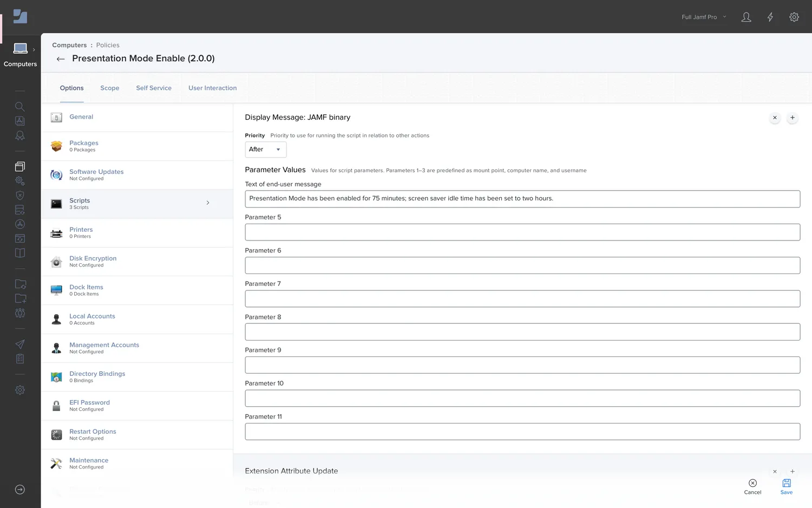Select the Packages payload
Image resolution: width=812 pixels, height=508 pixels.
pos(137,146)
